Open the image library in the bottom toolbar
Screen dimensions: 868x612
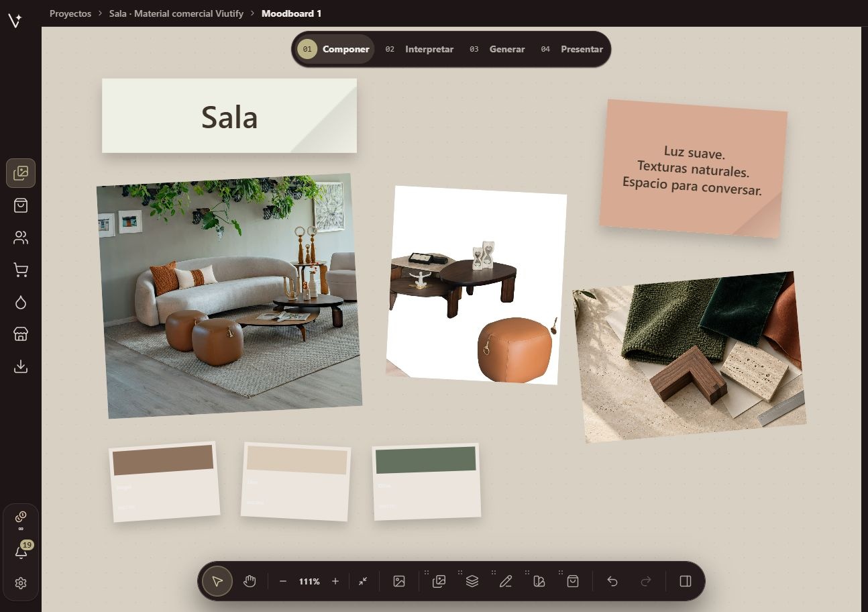[x=439, y=581]
